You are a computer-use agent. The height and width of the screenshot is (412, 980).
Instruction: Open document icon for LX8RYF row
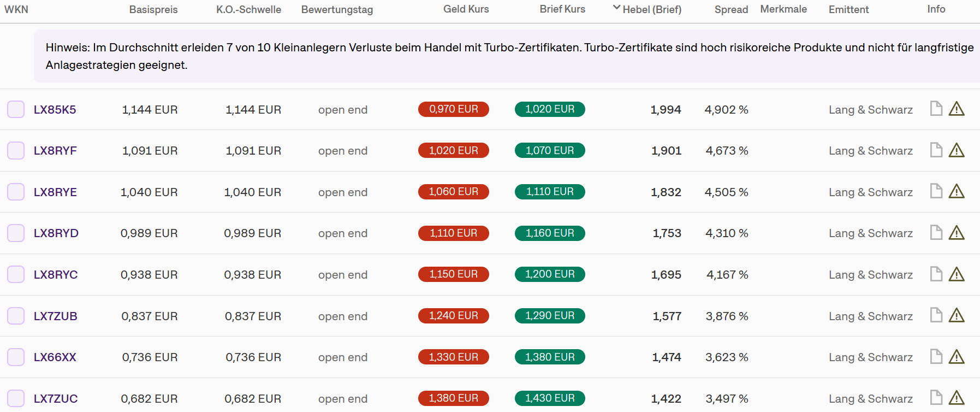point(936,150)
